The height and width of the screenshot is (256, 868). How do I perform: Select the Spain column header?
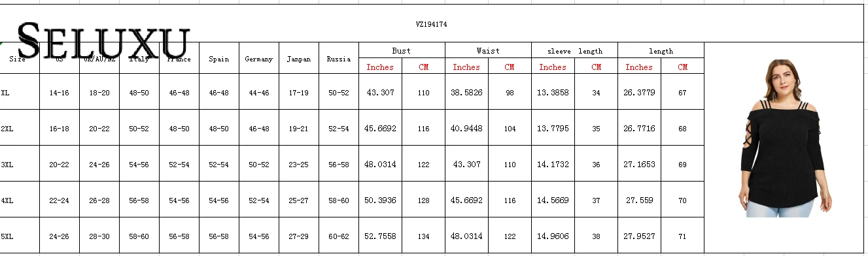[x=218, y=59]
